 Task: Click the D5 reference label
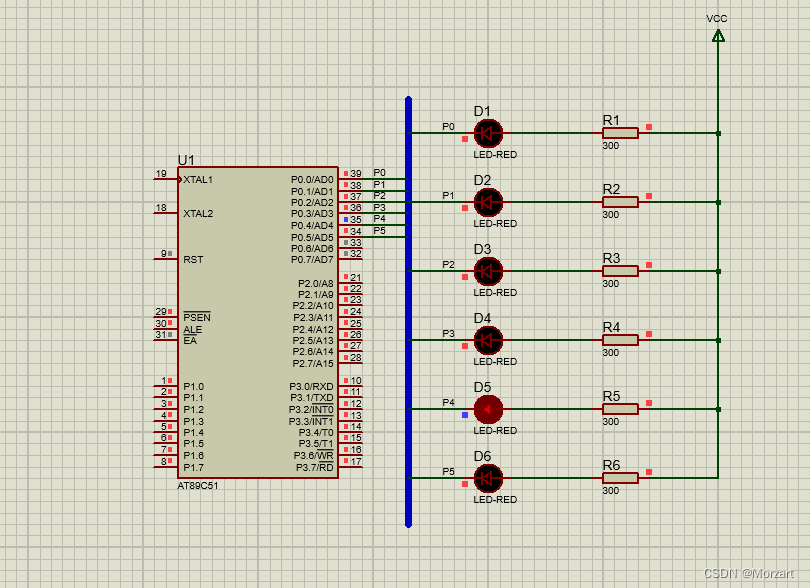pos(482,387)
